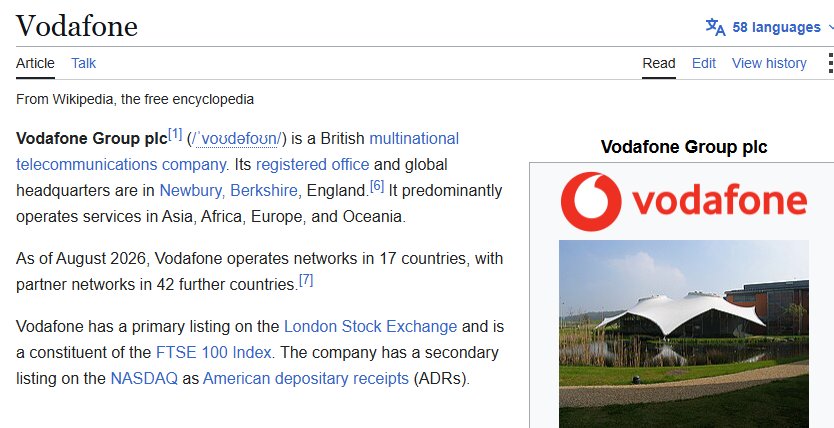Open the London Stock Exchange link
The height and width of the screenshot is (428, 834).
click(370, 326)
